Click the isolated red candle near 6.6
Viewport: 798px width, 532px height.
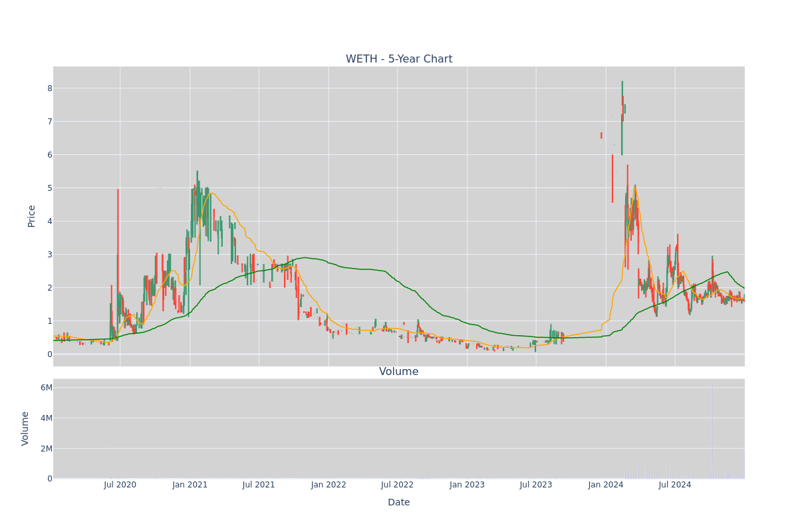(x=601, y=135)
